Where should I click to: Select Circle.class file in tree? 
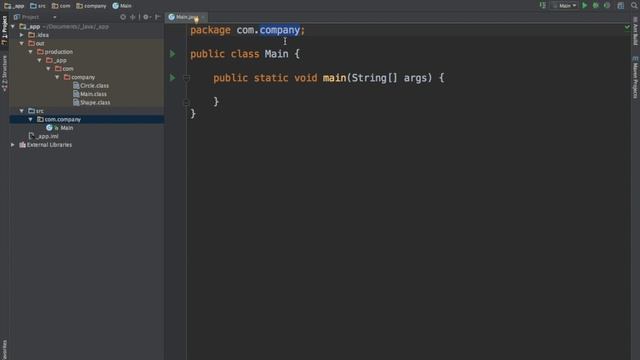[x=91, y=86]
